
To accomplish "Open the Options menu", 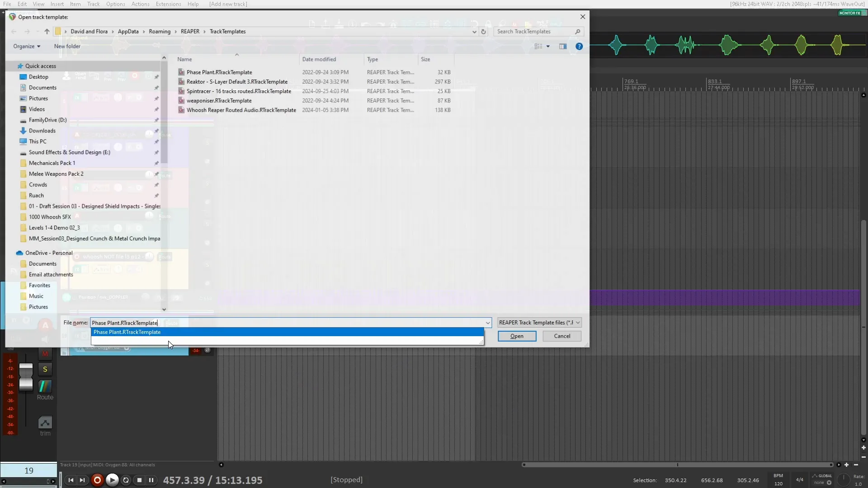I will click(115, 4).
